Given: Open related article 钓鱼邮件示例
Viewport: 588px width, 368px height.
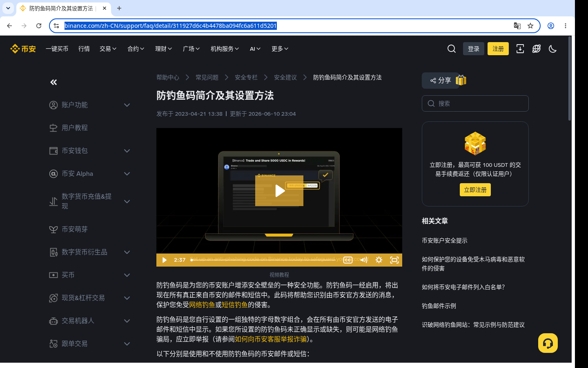Looking at the screenshot, I should tap(439, 306).
